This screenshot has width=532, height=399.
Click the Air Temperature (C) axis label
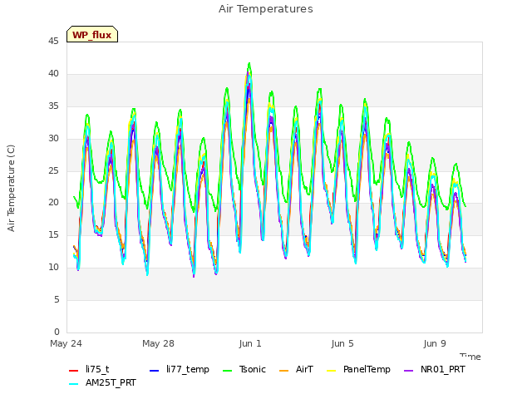tap(11, 189)
